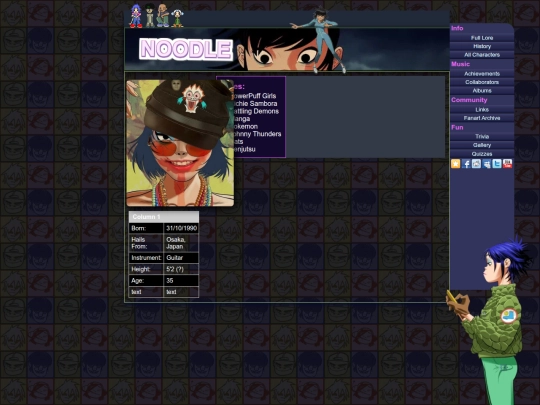The image size is (540, 405).
Task: Click the bald Russel pixel sprite
Action: (163, 16)
